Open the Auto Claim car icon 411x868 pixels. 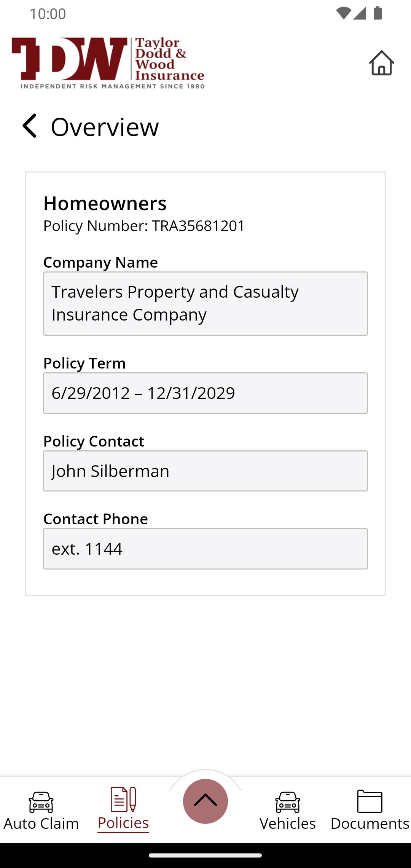[x=41, y=802]
